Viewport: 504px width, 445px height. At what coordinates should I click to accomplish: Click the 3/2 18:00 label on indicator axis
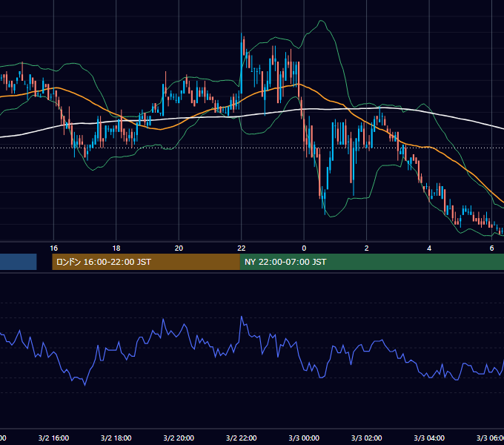point(116,438)
